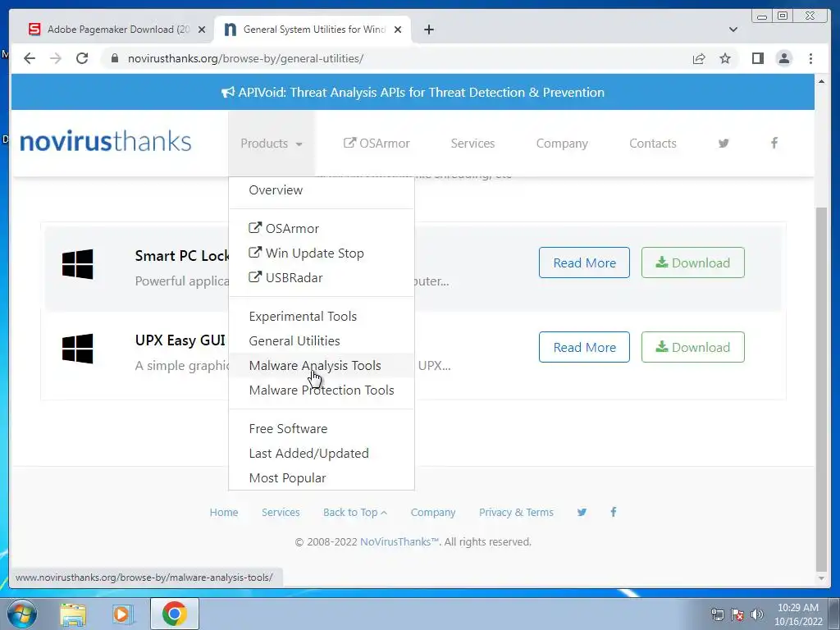Toggle the Products dropdown menu
This screenshot has height=630, width=840.
pos(271,143)
